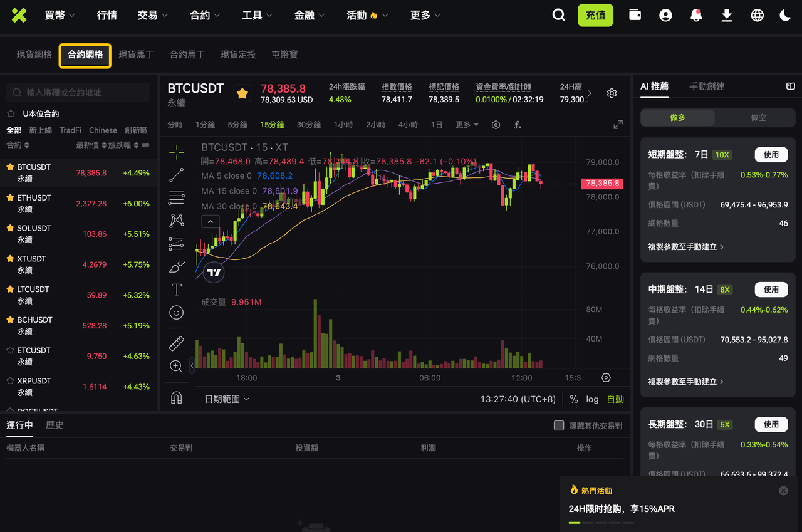
Task: Open notifications bell icon
Action: (696, 15)
